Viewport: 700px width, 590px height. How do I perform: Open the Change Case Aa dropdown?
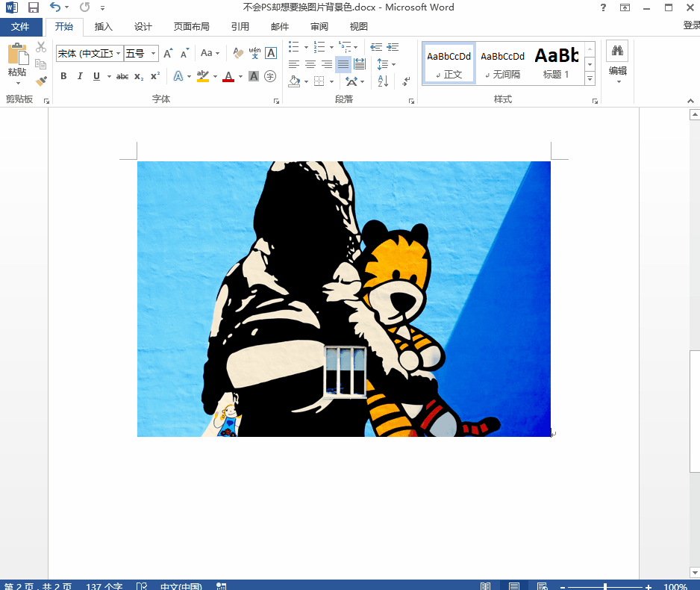210,54
